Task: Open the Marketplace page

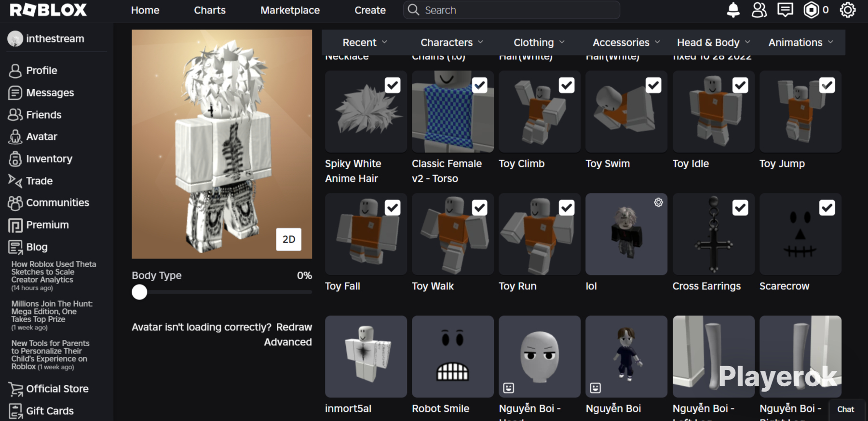Action: (290, 10)
